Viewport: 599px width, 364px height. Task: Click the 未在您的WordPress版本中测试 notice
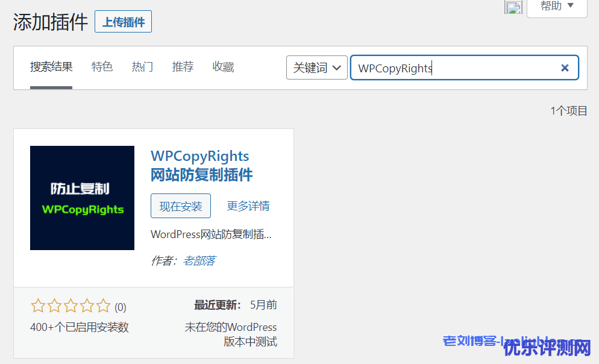(231, 334)
